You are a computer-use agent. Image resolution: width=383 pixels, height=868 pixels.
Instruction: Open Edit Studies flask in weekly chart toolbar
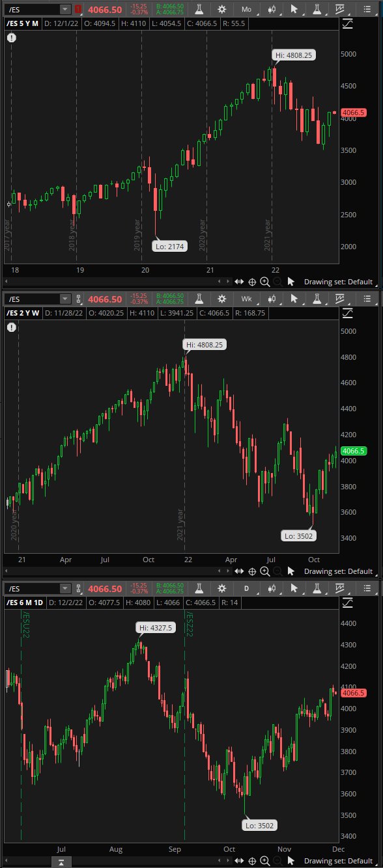pyautogui.click(x=198, y=299)
